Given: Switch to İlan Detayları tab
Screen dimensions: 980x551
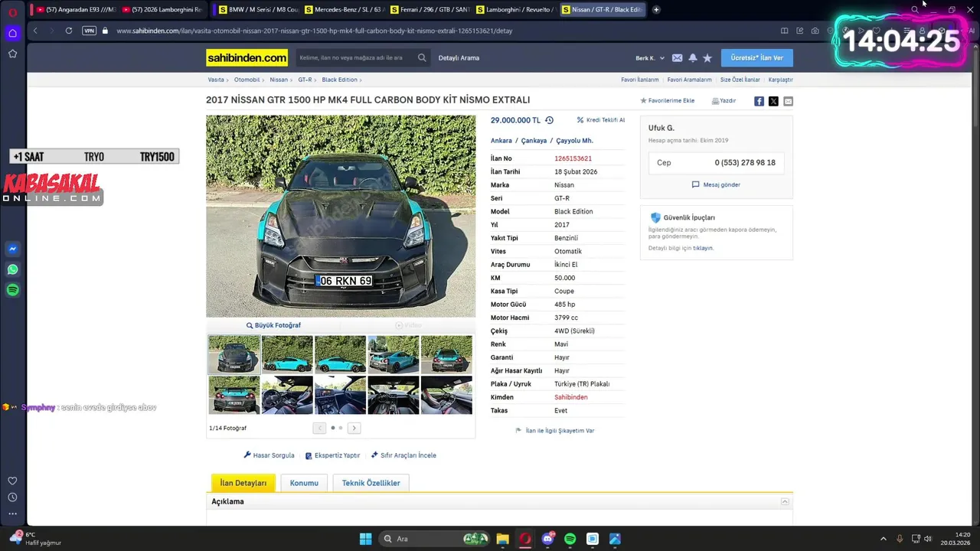Looking at the screenshot, I should point(243,483).
